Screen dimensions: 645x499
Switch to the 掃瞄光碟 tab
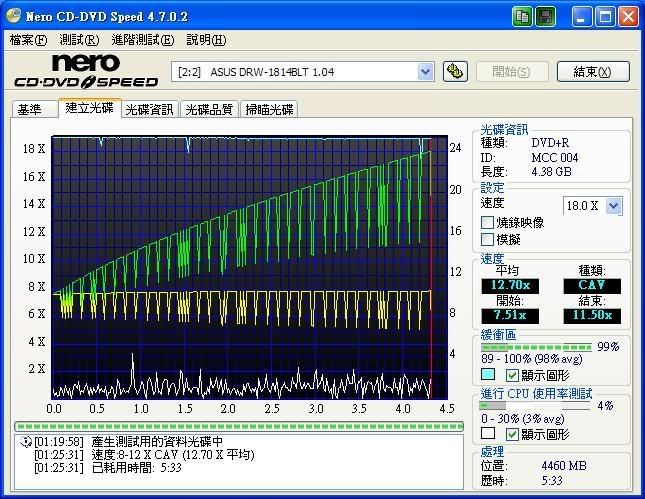tap(269, 109)
